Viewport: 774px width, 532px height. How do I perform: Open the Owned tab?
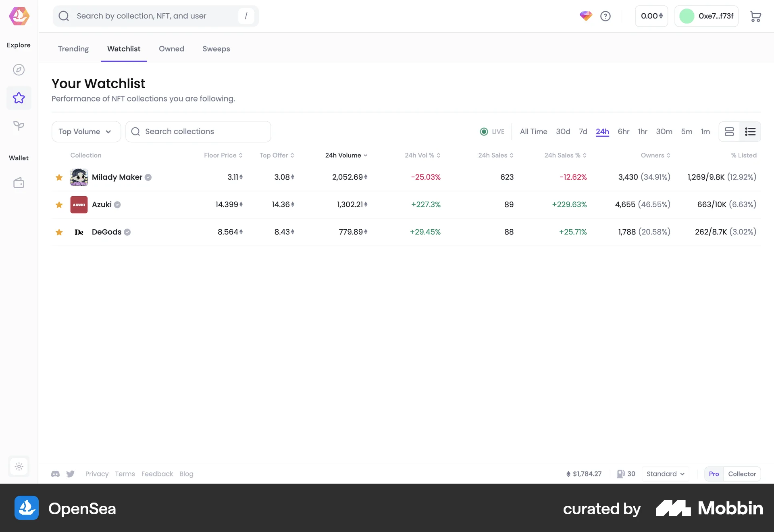click(x=171, y=49)
